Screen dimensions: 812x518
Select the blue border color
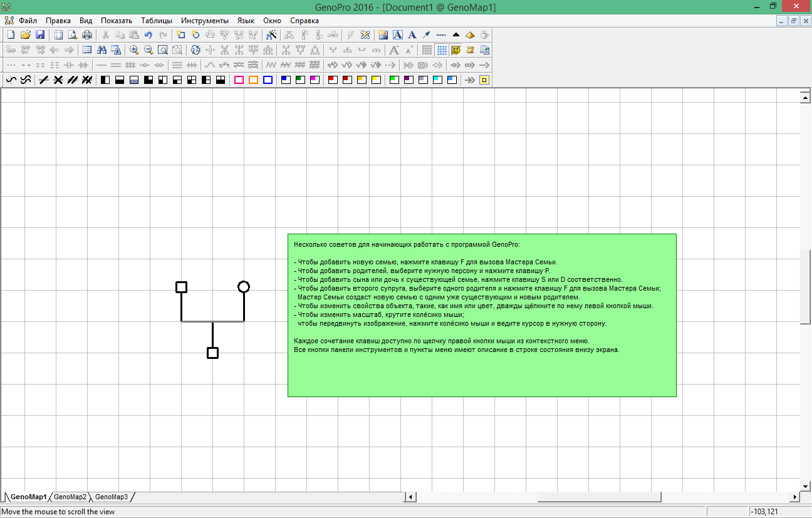(x=268, y=80)
